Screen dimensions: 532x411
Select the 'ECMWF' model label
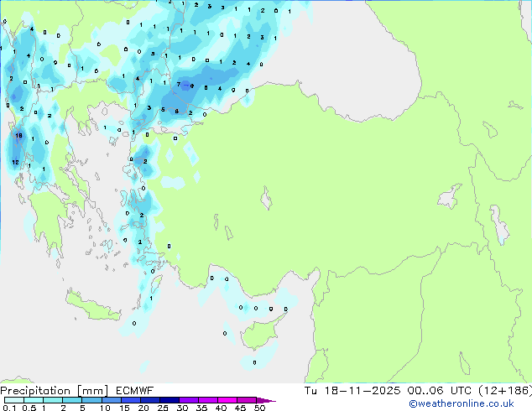point(135,391)
